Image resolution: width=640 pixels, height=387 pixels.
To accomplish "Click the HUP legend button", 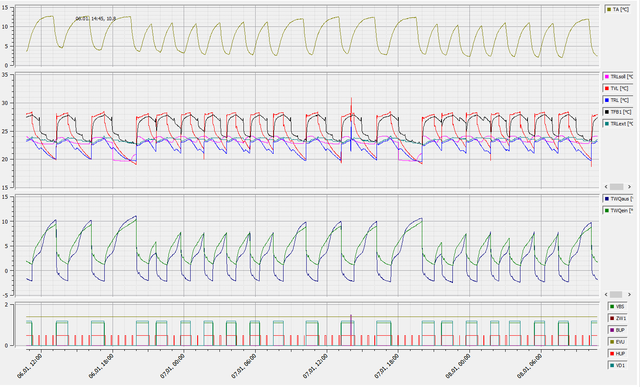I will [x=617, y=354].
